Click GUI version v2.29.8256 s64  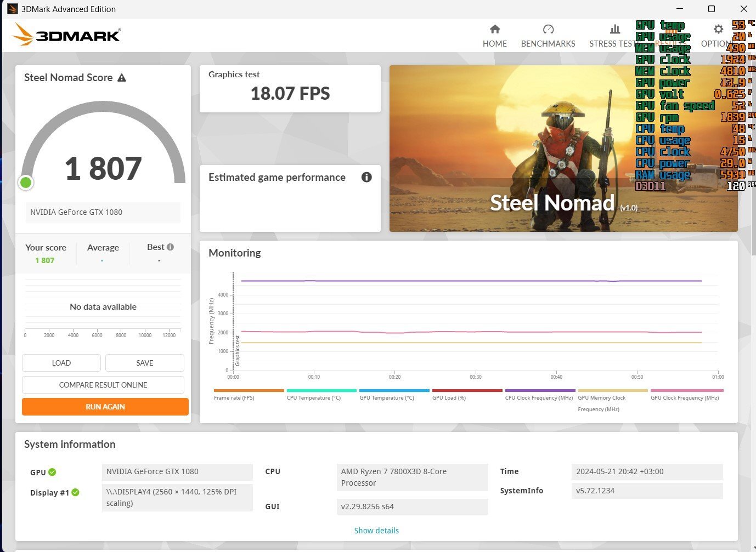[x=412, y=507]
